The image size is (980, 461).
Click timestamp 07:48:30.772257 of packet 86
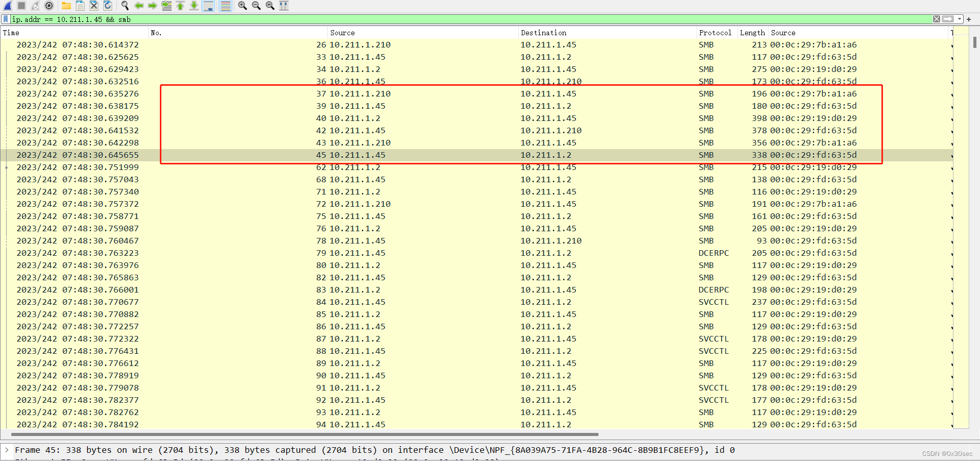(x=78, y=327)
